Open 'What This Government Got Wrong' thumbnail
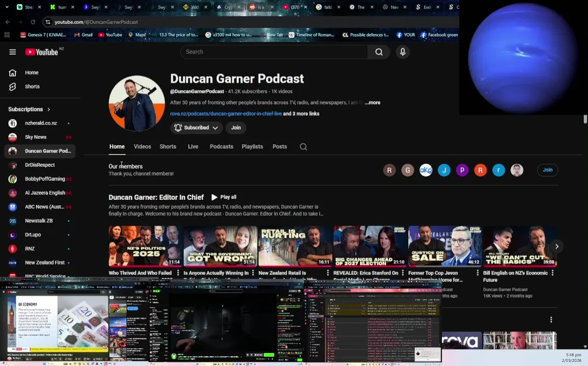This screenshot has height=366, width=588. [x=220, y=246]
